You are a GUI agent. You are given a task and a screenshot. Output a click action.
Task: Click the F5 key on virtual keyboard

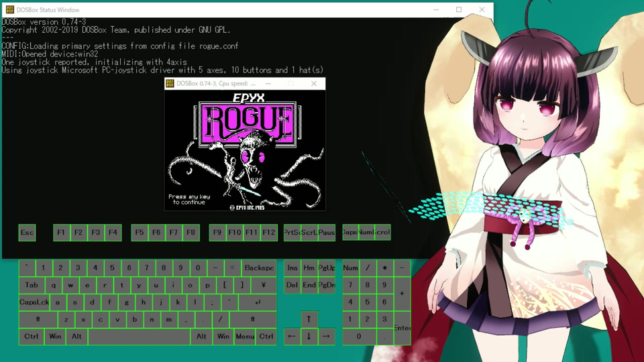coord(140,233)
